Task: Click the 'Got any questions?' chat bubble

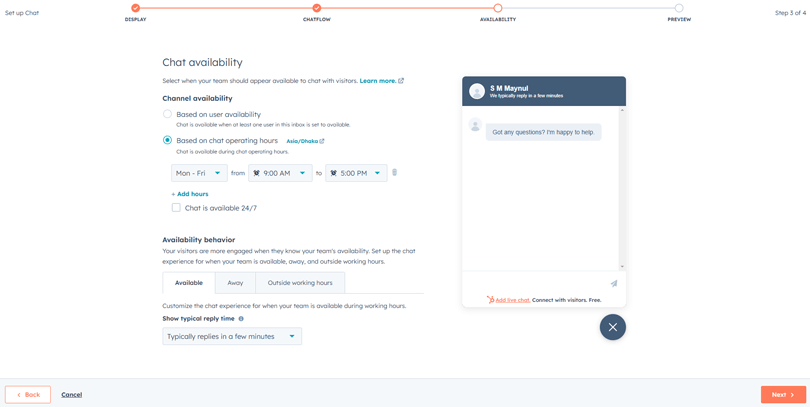Action: [x=543, y=132]
